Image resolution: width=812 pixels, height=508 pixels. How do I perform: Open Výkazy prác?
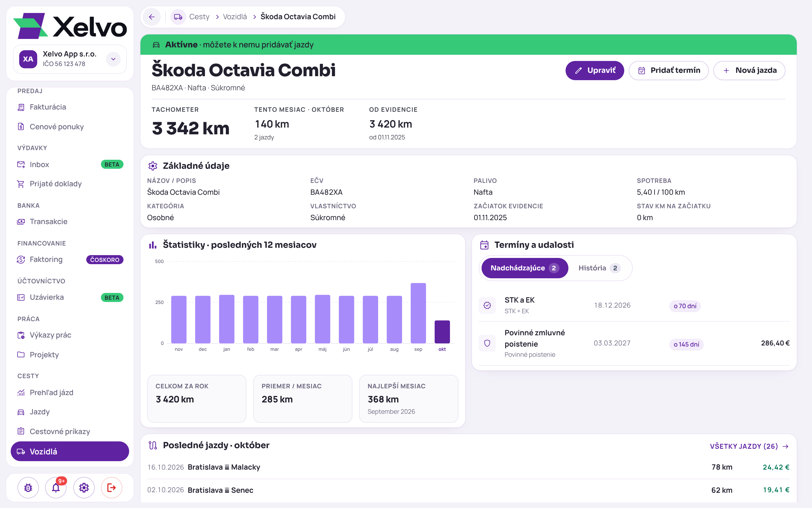[70, 335]
